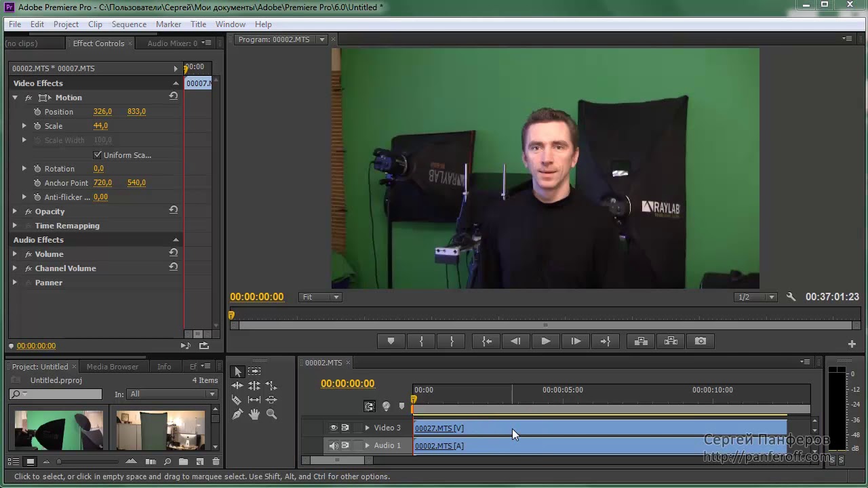Click the Position X value 326,0
This screenshot has width=868, height=488.
click(102, 112)
